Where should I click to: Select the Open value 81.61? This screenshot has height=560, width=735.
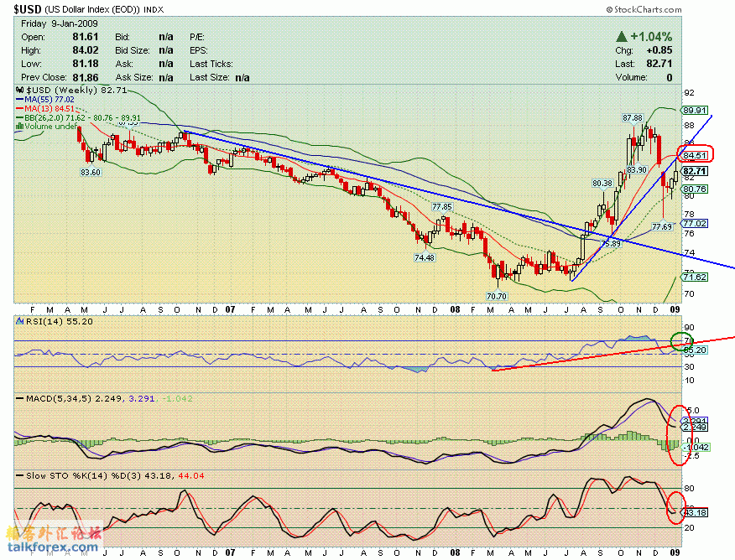[86, 37]
